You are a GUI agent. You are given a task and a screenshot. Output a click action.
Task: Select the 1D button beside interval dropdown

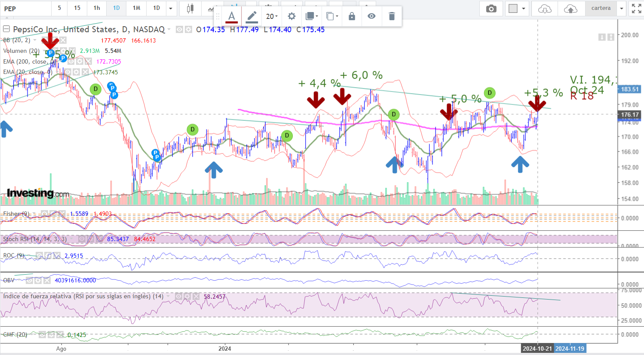pyautogui.click(x=156, y=8)
